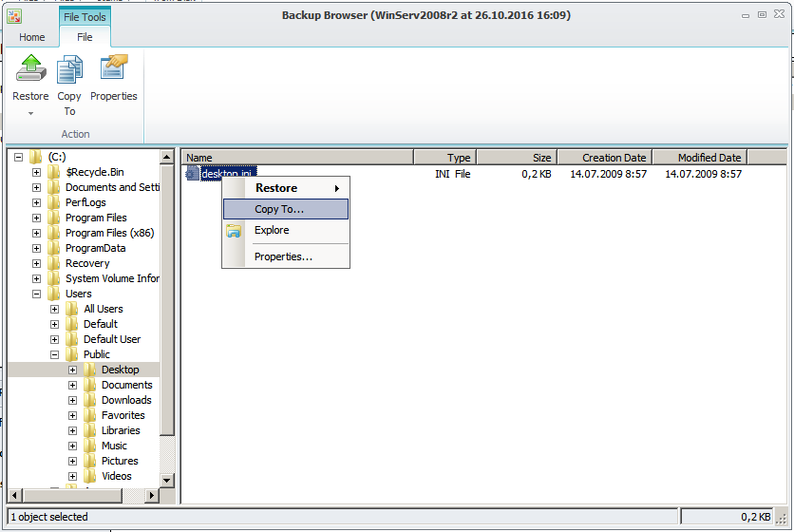Choose Explore in the context menu
Screen dimensions: 794x532
tap(286, 230)
